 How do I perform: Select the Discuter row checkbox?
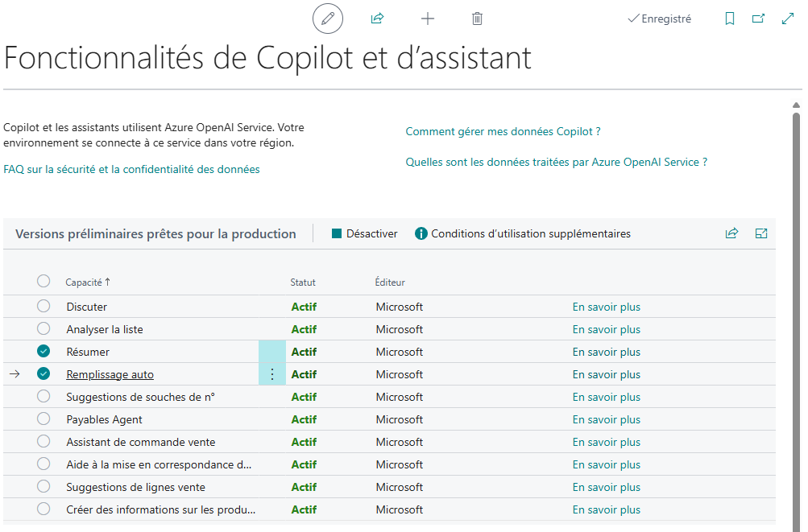[44, 306]
